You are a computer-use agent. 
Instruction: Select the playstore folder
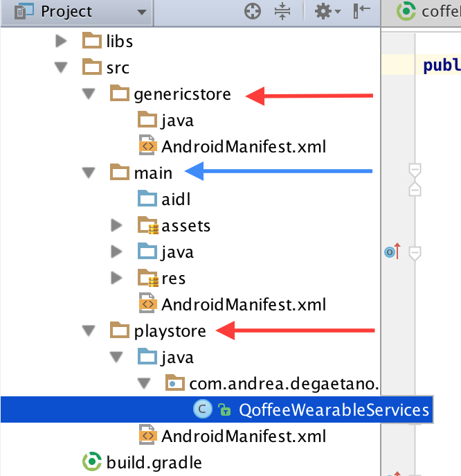click(158, 331)
